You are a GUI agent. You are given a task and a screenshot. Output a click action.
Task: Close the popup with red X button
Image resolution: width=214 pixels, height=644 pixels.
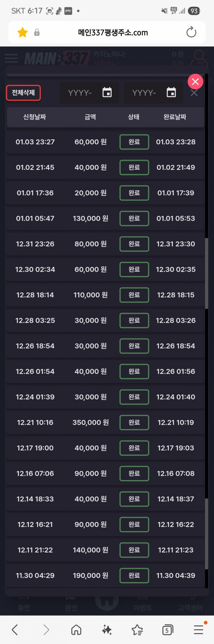(x=195, y=81)
